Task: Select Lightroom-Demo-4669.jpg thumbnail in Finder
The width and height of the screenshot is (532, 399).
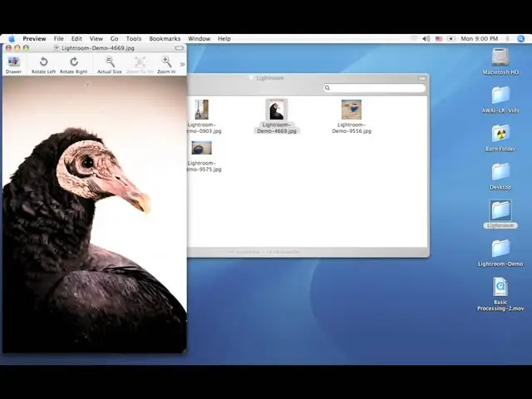Action: pyautogui.click(x=277, y=109)
